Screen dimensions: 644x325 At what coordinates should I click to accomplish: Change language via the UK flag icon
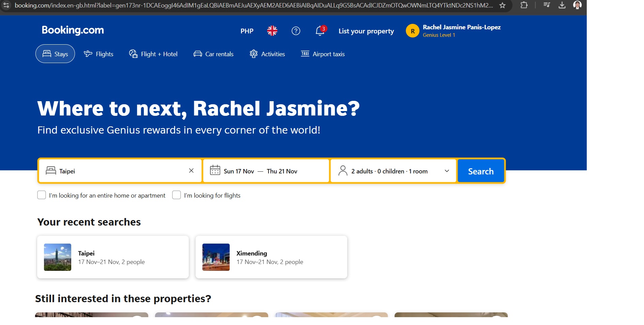point(272,31)
